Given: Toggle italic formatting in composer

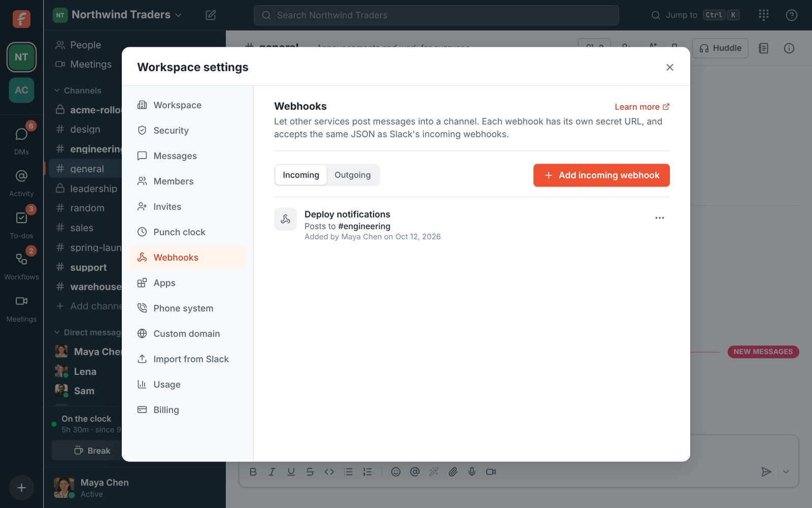Looking at the screenshot, I should [272, 472].
